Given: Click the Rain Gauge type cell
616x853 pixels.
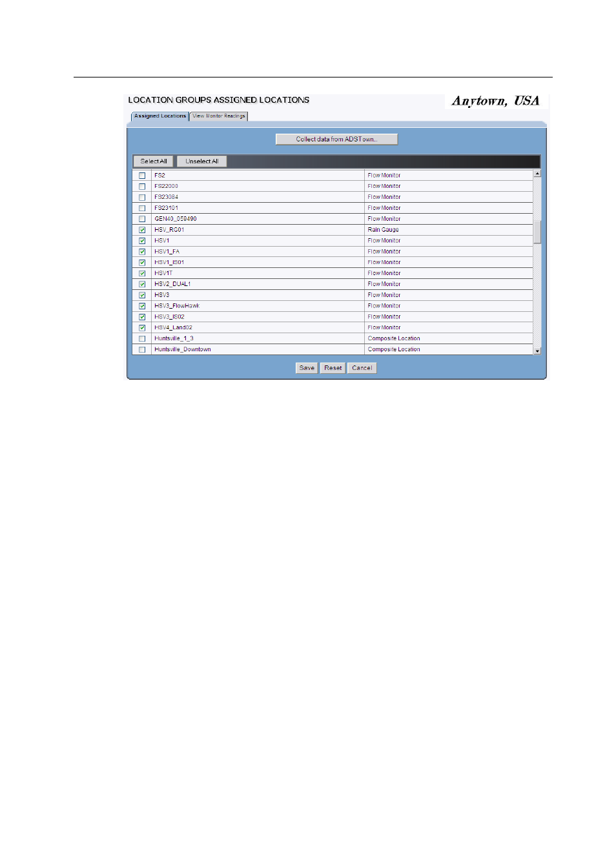Looking at the screenshot, I should click(x=383, y=230).
